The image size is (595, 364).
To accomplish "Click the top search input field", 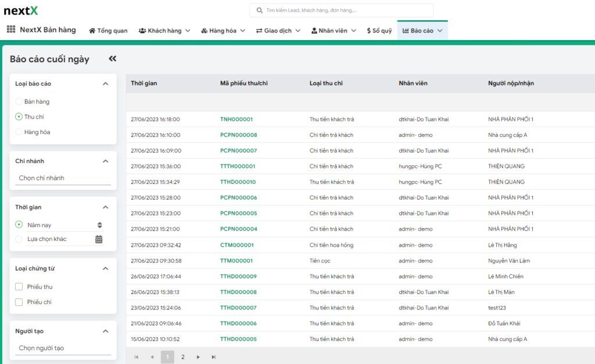I will point(342,10).
